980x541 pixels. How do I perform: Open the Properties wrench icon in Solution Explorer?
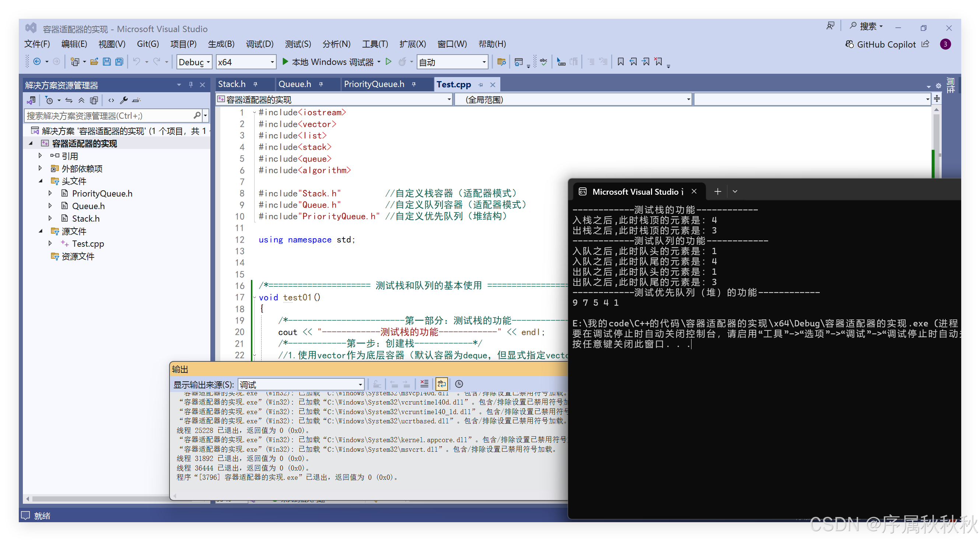pos(124,101)
